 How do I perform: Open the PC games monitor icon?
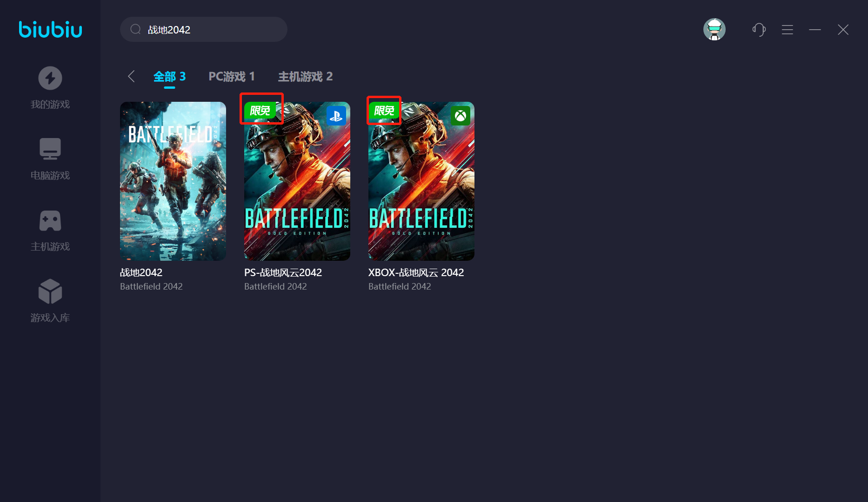(x=50, y=149)
